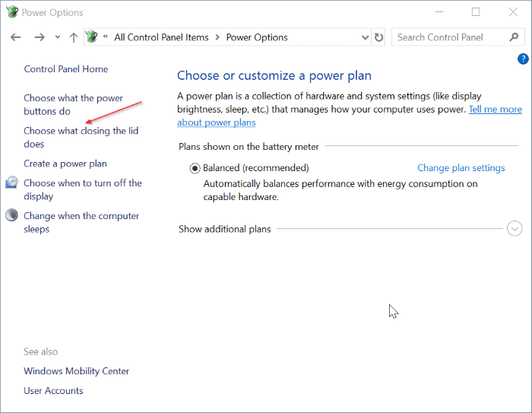Click the display timer clock icon
The width and height of the screenshot is (532, 413).
click(x=11, y=183)
